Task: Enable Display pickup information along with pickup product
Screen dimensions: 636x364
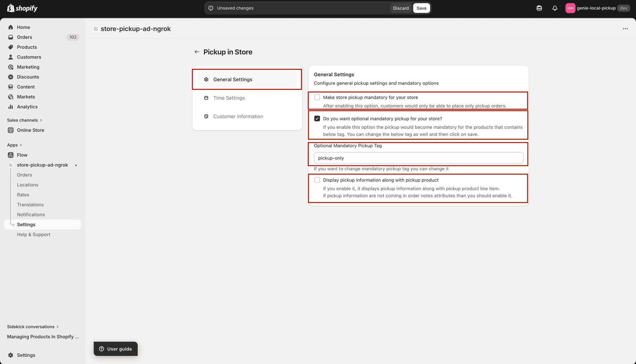Action: pos(317,180)
